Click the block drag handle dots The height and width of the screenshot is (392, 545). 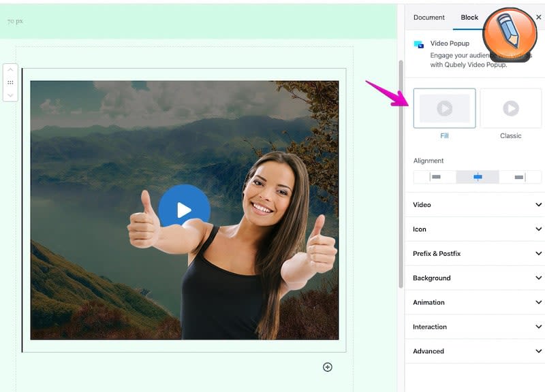tap(10, 82)
